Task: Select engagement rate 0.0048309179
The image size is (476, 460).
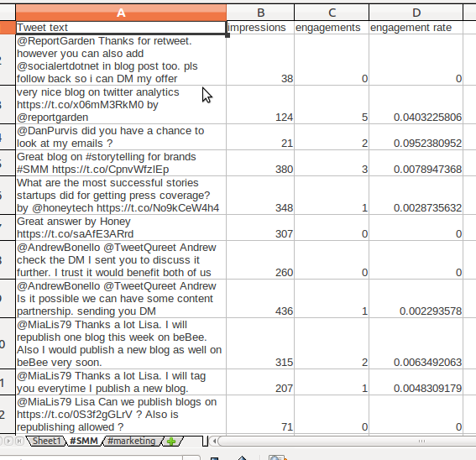Action: (x=416, y=382)
